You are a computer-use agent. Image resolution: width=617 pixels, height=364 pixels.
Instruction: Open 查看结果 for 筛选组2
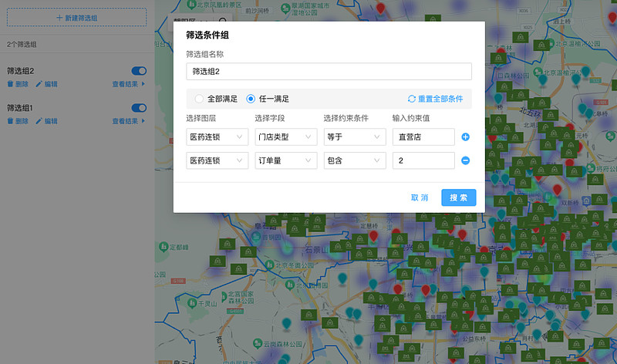point(129,84)
